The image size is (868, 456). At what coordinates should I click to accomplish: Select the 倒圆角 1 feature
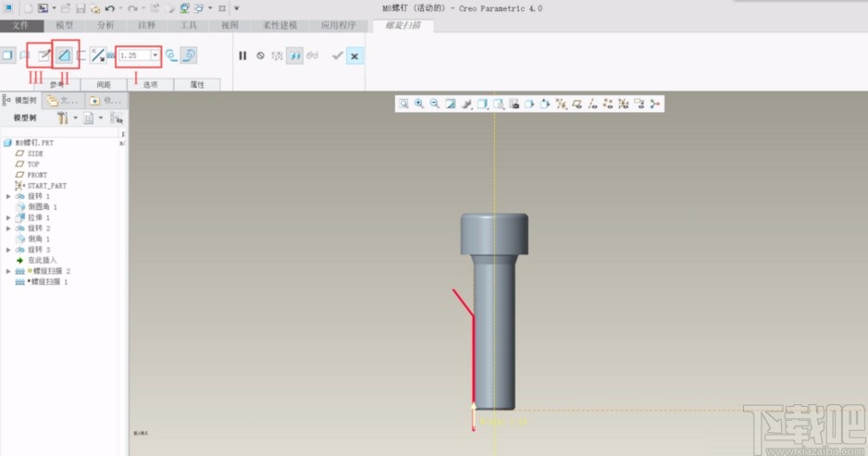click(43, 207)
